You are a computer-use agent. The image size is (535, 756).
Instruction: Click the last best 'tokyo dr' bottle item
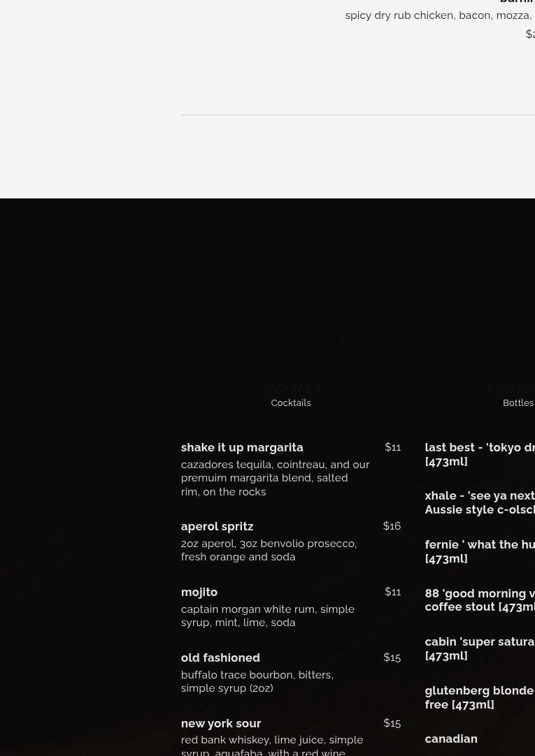pyautogui.click(x=480, y=454)
